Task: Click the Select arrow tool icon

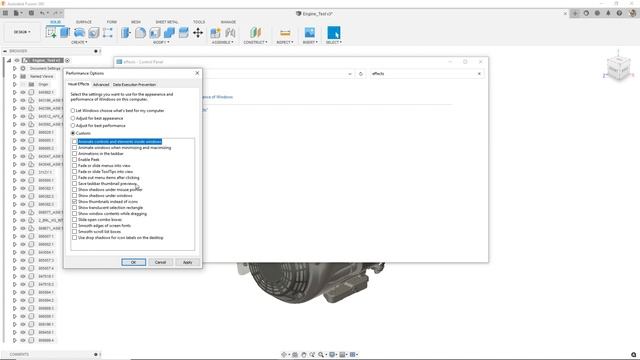Action: 333,32
